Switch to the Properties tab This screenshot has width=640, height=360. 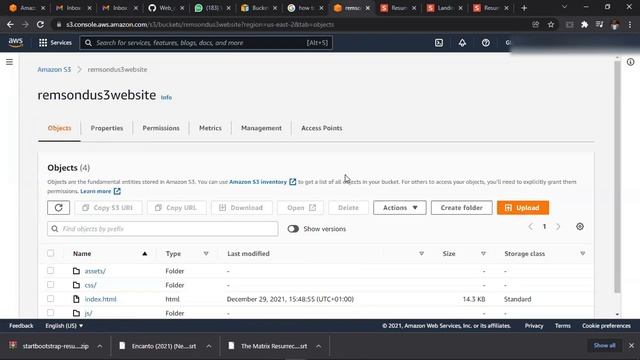coord(107,128)
